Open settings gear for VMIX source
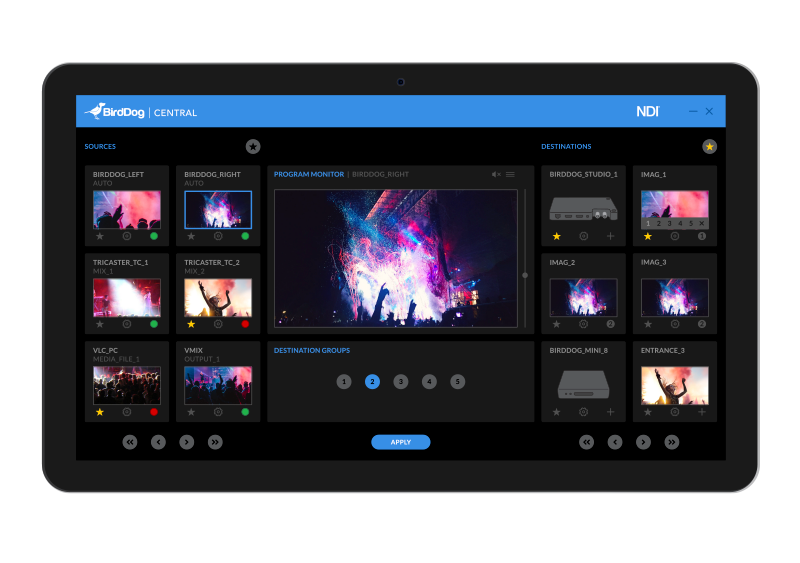This screenshot has height=563, width=800. pyautogui.click(x=218, y=412)
